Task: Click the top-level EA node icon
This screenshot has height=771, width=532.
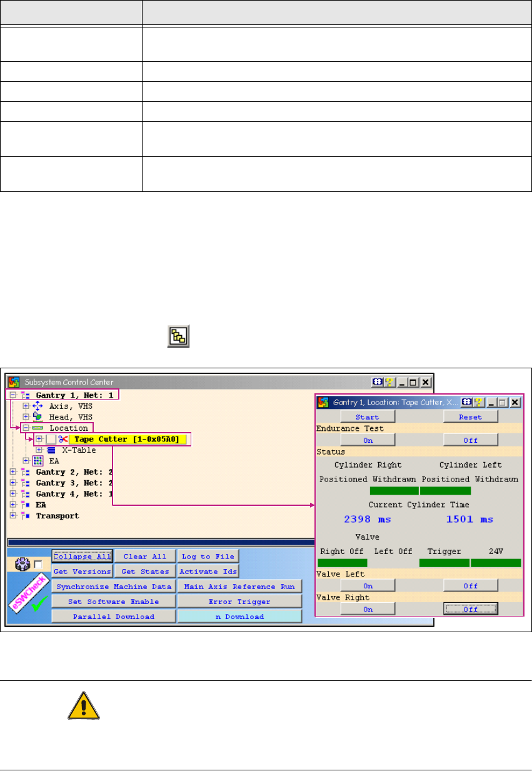Action: coord(24,505)
